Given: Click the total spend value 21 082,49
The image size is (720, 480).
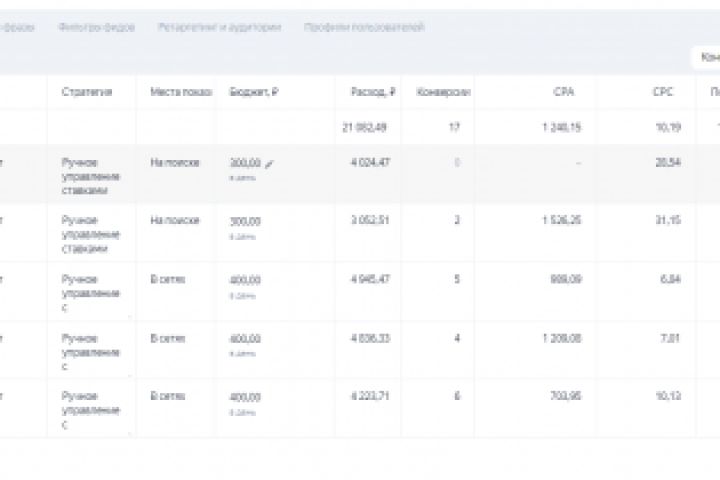Looking at the screenshot, I should coord(365,127).
